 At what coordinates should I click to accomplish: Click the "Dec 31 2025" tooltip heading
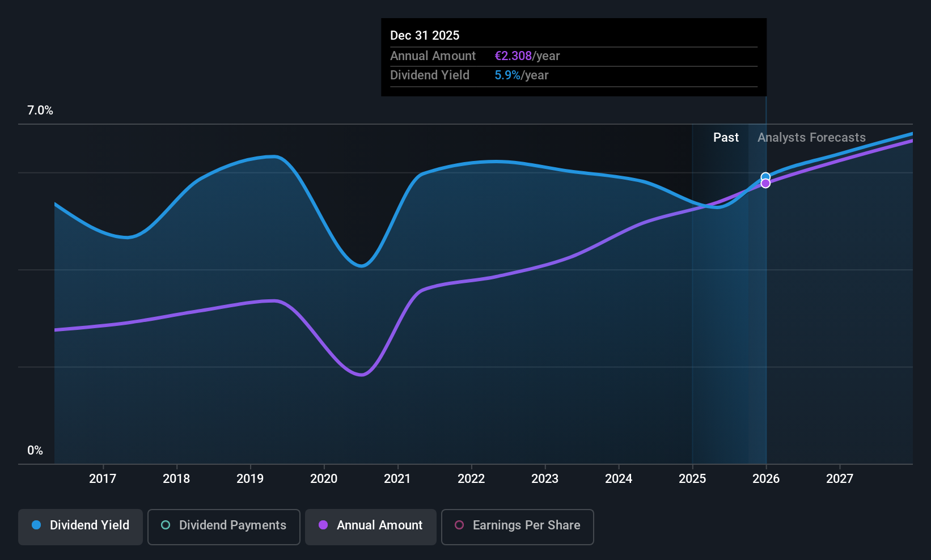425,36
